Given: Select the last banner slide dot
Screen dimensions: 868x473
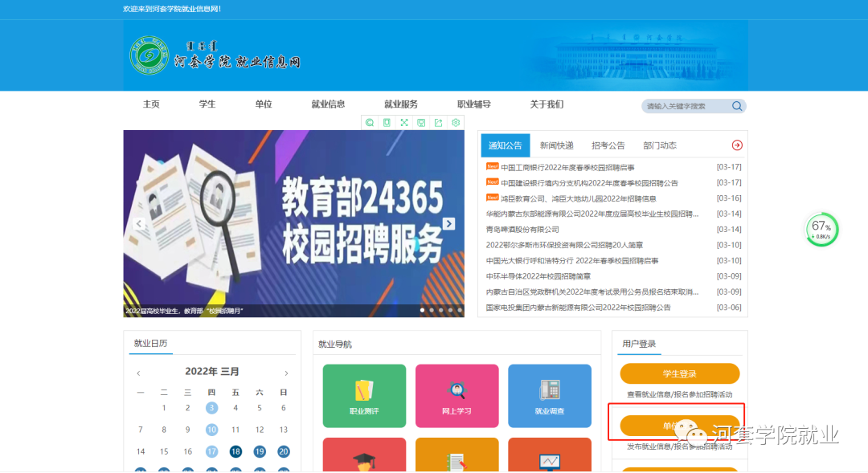Looking at the screenshot, I should tap(460, 310).
